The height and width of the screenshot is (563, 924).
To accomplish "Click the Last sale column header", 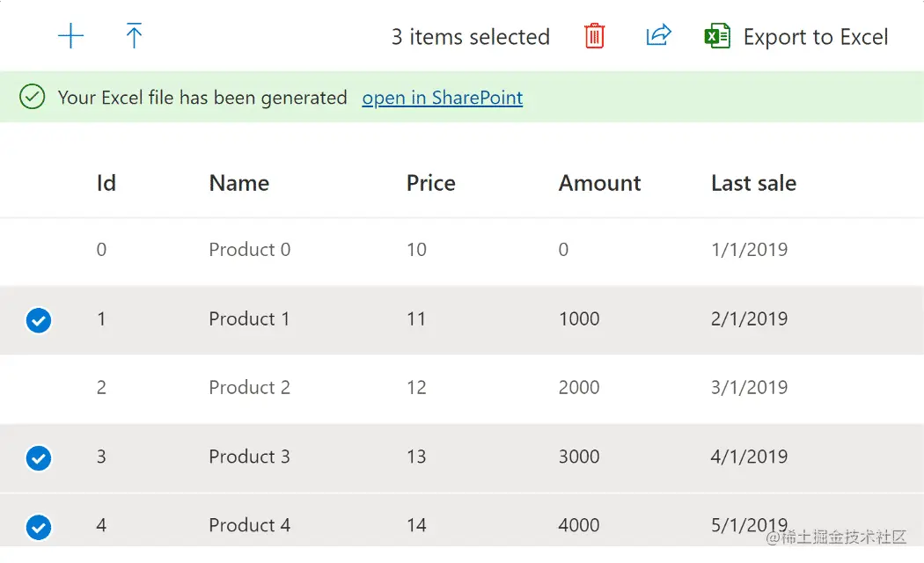I will pos(753,183).
